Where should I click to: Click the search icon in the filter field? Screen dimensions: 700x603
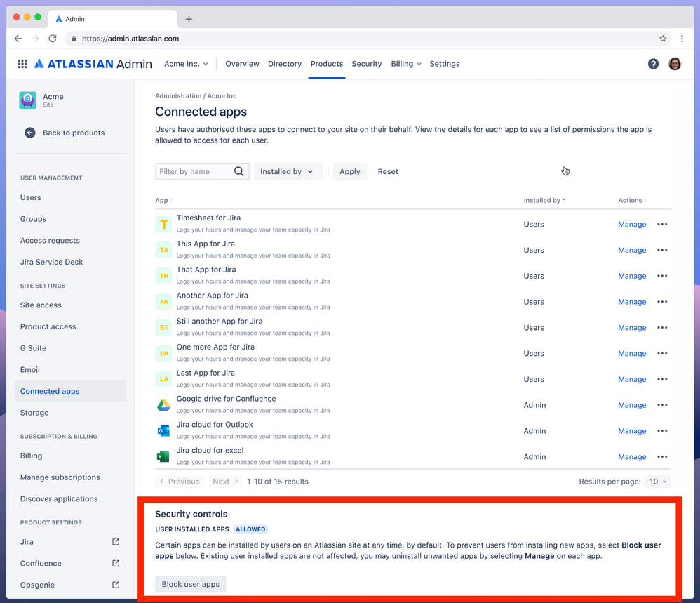click(239, 171)
